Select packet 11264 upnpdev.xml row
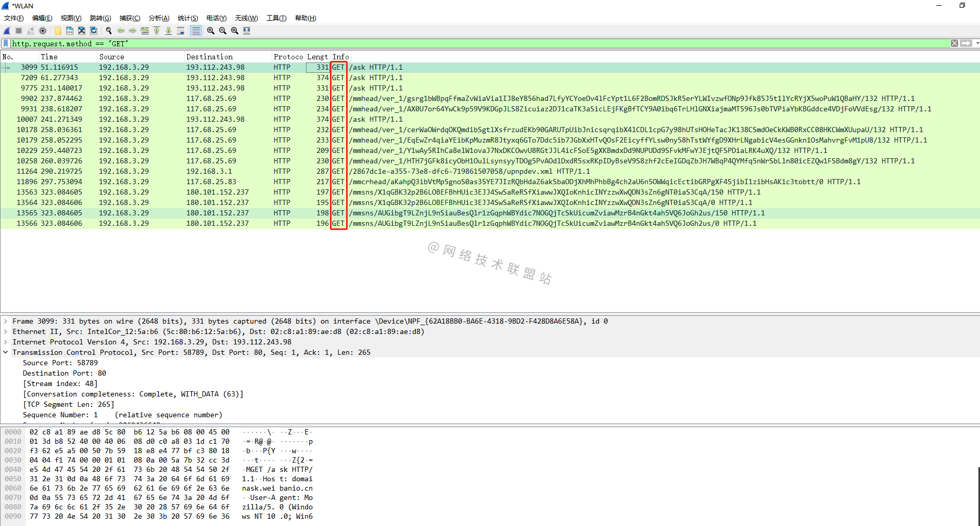The image size is (980, 526). [x=490, y=171]
